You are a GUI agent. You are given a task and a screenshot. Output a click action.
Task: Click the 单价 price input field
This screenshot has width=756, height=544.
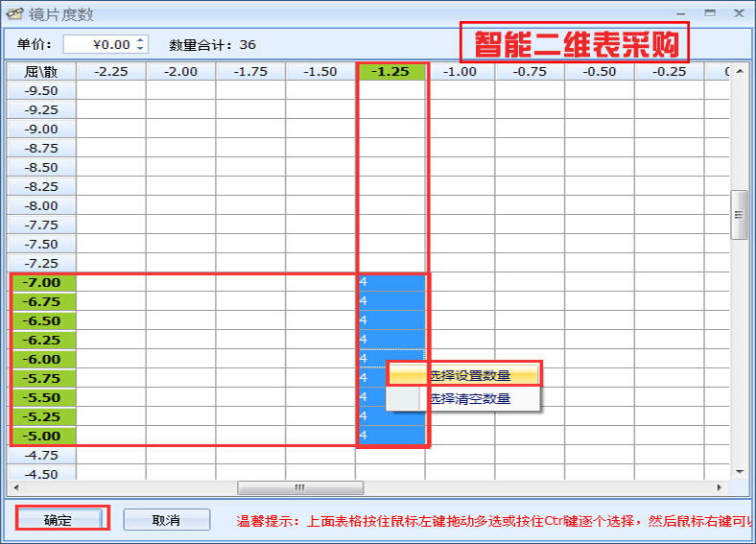(x=99, y=45)
